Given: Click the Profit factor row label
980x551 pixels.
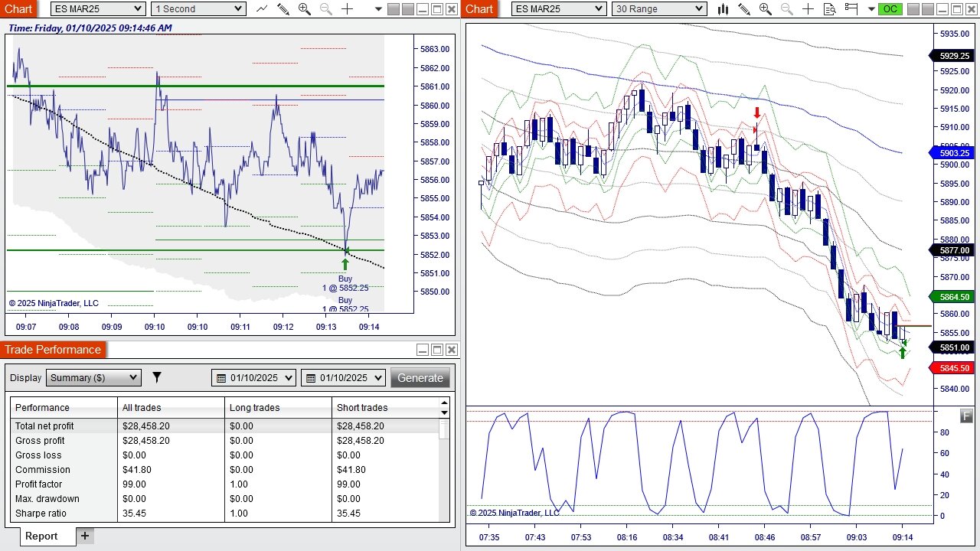Looking at the screenshot, I should click(x=39, y=484).
